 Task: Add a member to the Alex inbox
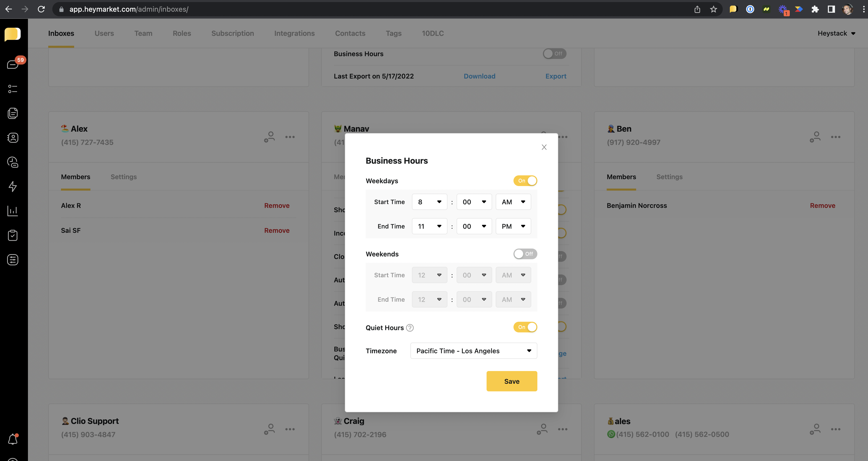point(269,137)
